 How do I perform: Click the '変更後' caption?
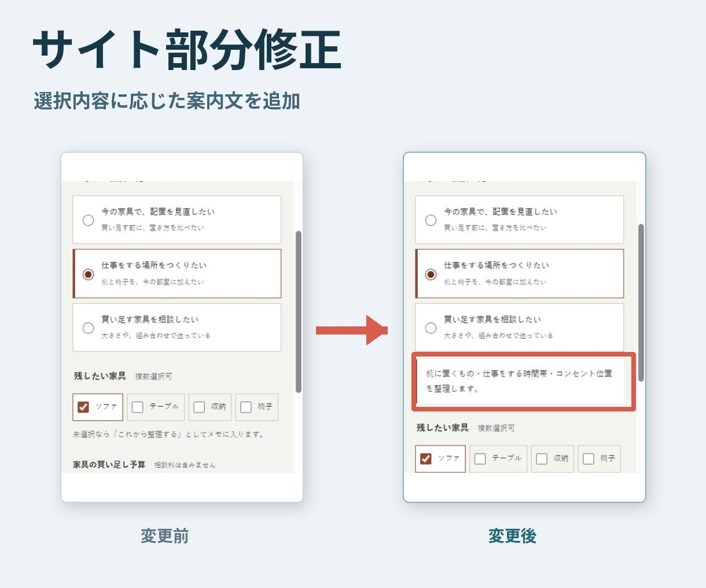click(512, 536)
